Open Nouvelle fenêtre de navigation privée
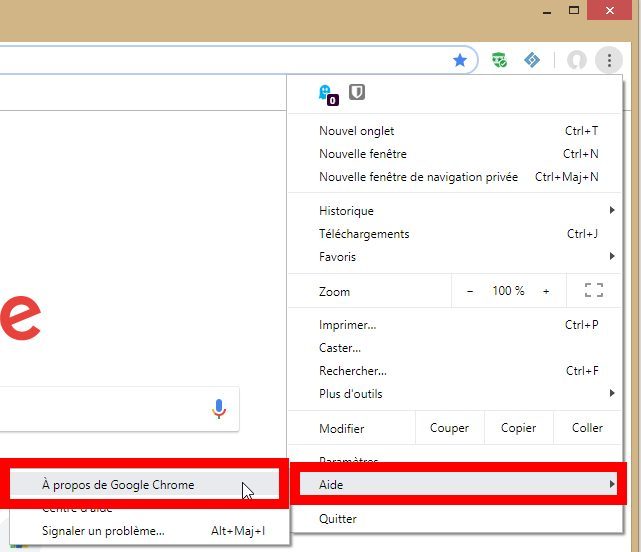This screenshot has width=641, height=552. (455, 177)
